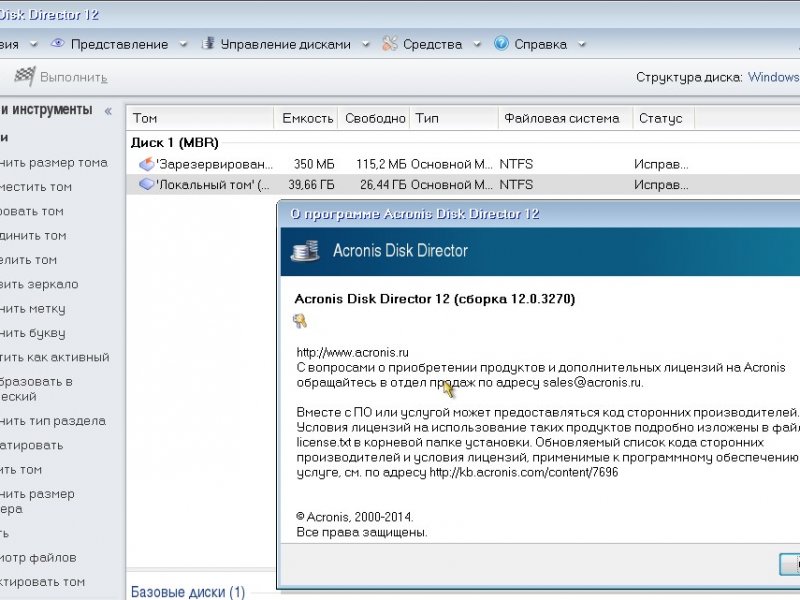This screenshot has width=800, height=600.
Task: Click the build text 'сборка 12.0.3270'
Action: [512, 299]
